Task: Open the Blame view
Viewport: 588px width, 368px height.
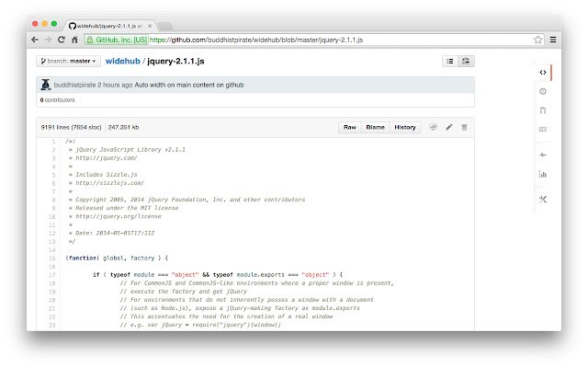Action: click(376, 127)
